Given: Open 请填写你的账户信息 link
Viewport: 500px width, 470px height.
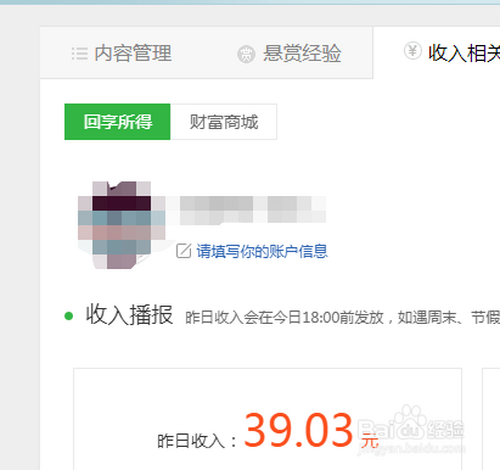Looking at the screenshot, I should 262,251.
